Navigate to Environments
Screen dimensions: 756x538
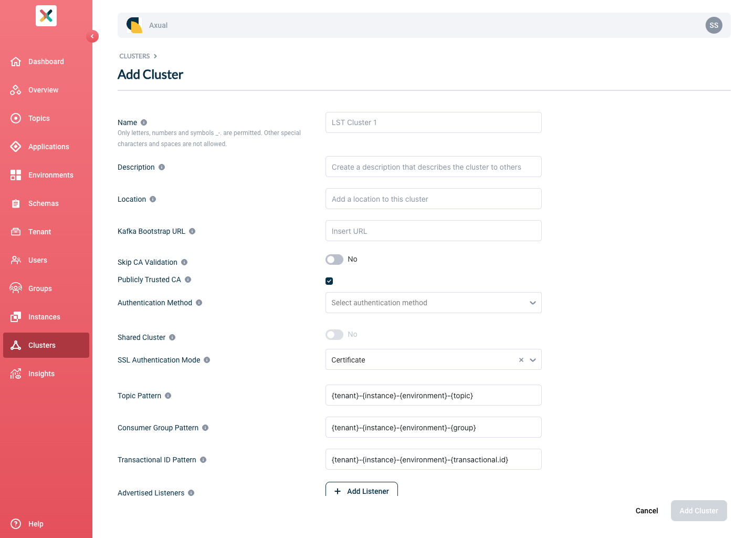46,175
